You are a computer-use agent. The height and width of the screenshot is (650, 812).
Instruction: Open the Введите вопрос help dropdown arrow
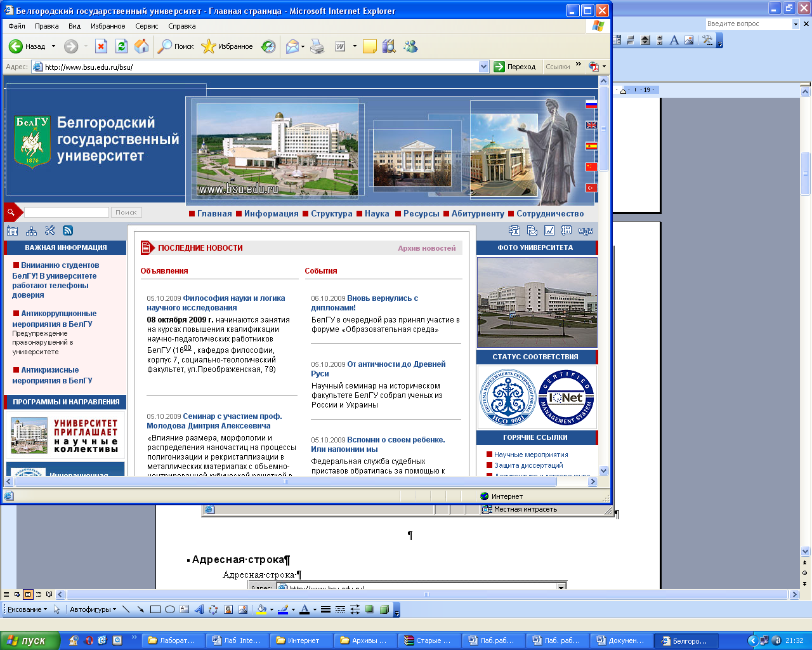coord(796,24)
